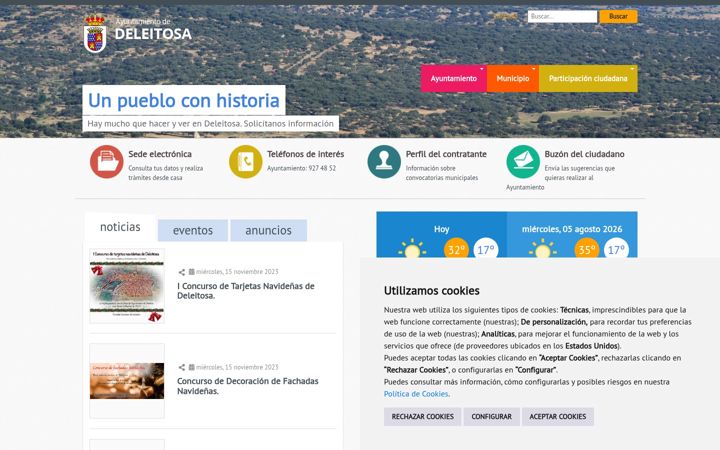Open the Buzón del ciudadano title link
The height and width of the screenshot is (450, 720).
[x=584, y=154]
